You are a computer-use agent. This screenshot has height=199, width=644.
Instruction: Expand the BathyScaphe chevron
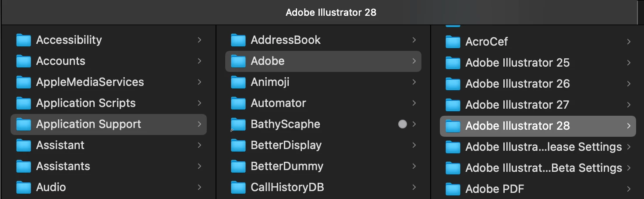click(x=414, y=124)
